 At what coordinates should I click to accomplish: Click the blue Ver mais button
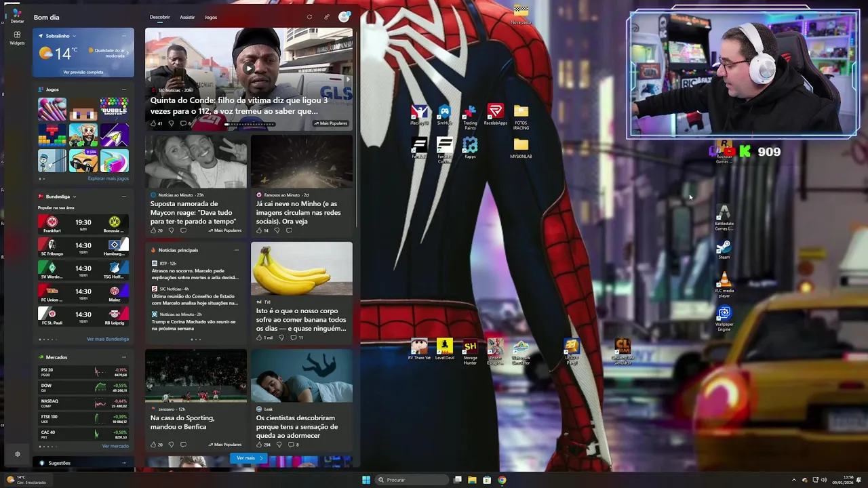pos(249,458)
